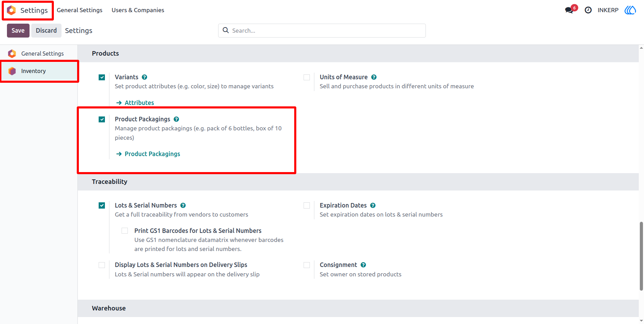Image resolution: width=644 pixels, height=324 pixels.
Task: Click the Discard button
Action: (46, 31)
